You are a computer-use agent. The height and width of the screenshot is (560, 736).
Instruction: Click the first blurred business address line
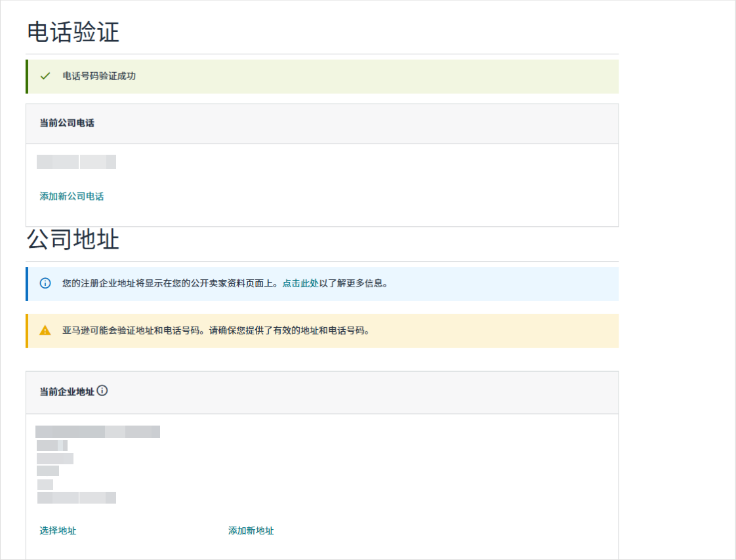tap(98, 431)
